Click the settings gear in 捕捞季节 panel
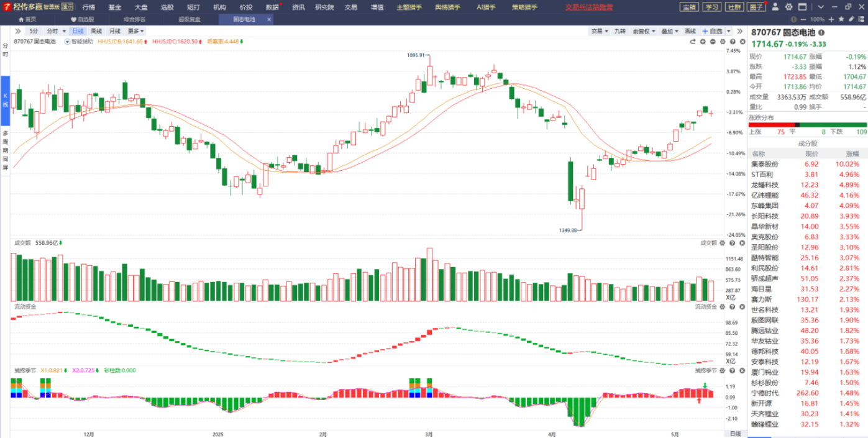868x438 pixels. point(722,370)
